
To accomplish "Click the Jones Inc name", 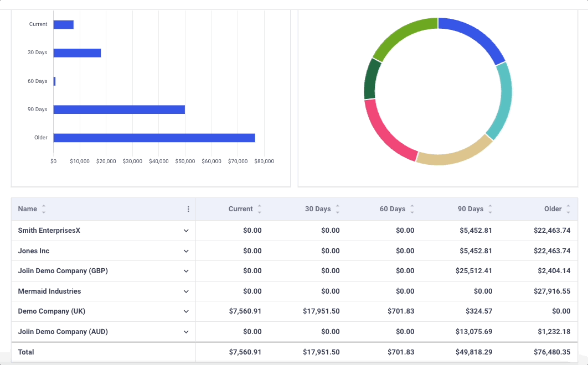I will (x=34, y=251).
